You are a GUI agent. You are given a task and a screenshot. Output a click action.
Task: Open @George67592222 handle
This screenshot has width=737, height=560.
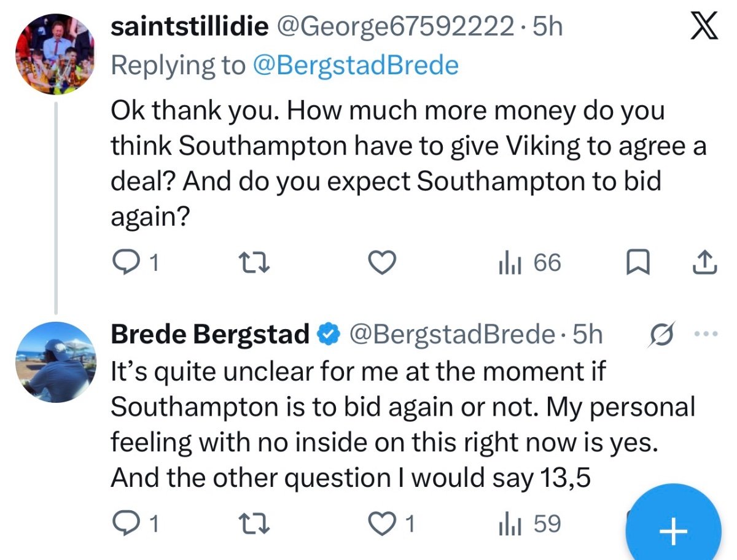(397, 26)
